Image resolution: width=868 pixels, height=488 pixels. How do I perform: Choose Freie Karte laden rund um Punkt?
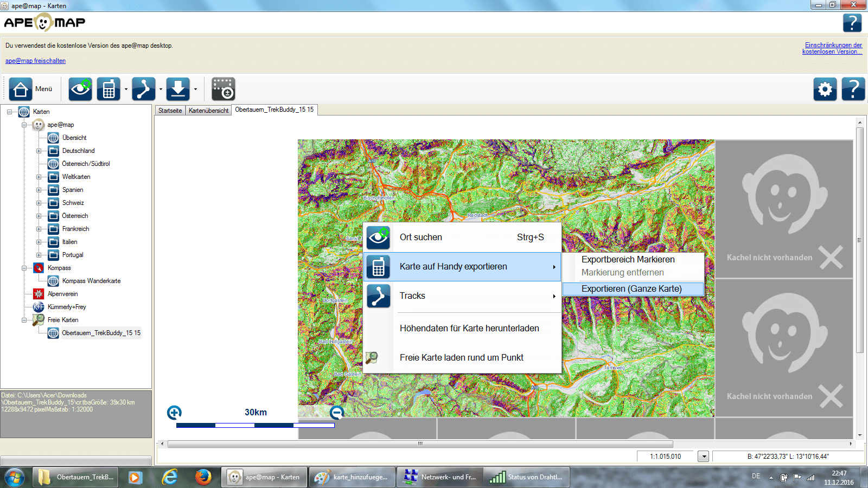point(462,357)
